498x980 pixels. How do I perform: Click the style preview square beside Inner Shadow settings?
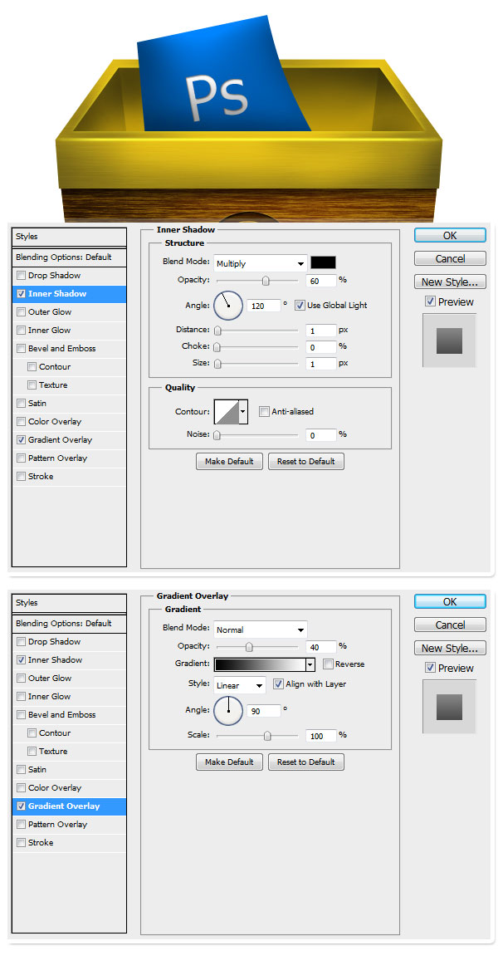click(x=449, y=341)
